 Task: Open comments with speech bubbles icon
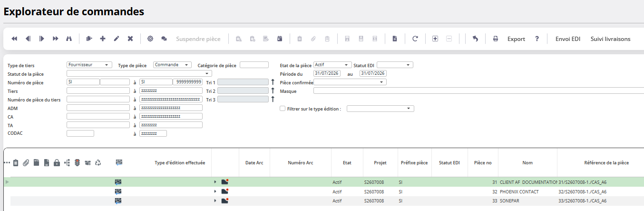[x=164, y=39]
